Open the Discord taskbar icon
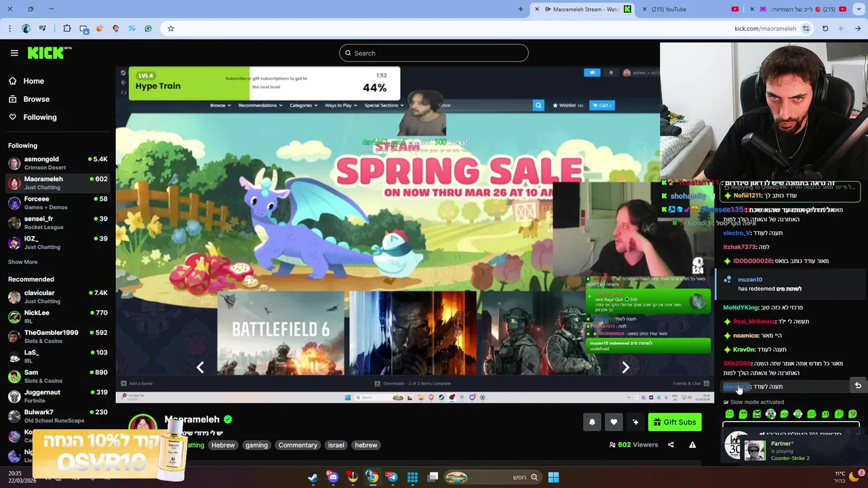 click(x=332, y=477)
